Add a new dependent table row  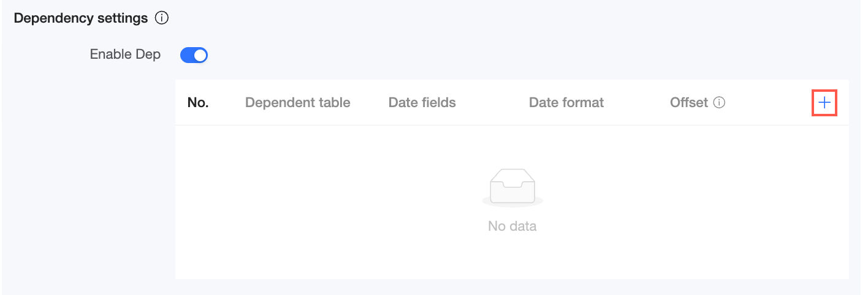point(824,103)
